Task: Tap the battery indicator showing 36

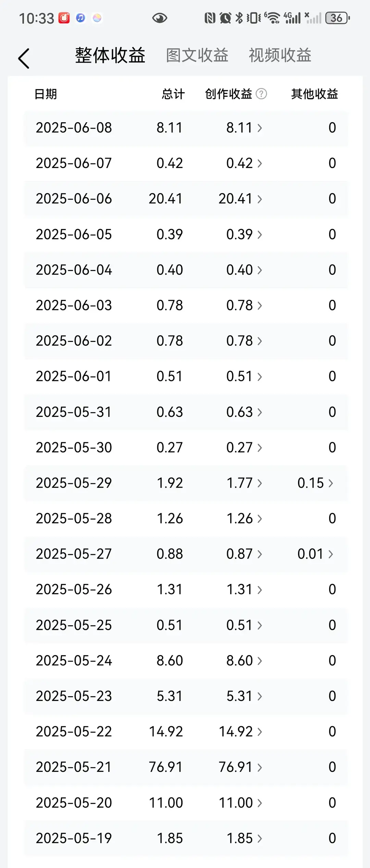Action: click(337, 18)
